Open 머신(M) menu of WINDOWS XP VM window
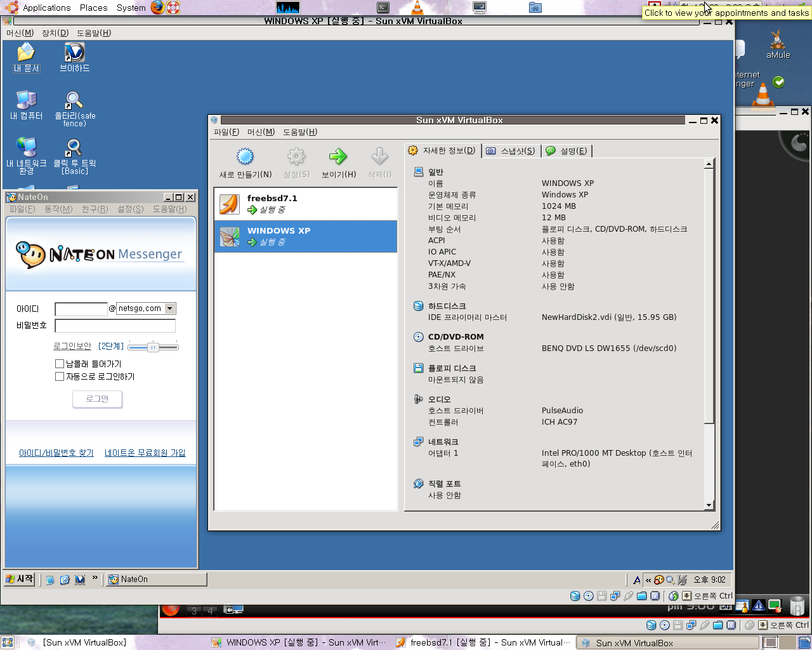The height and width of the screenshot is (650, 812). tap(20, 33)
